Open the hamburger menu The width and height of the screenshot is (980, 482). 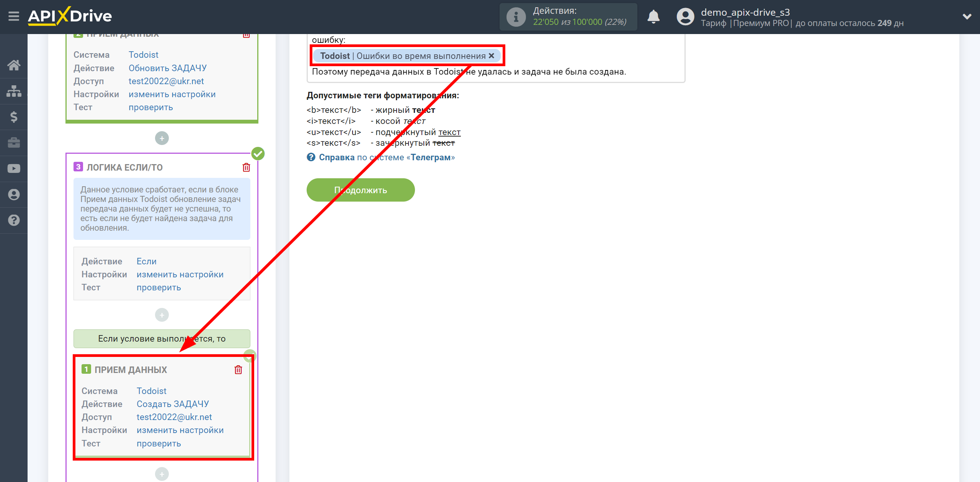[x=14, y=16]
